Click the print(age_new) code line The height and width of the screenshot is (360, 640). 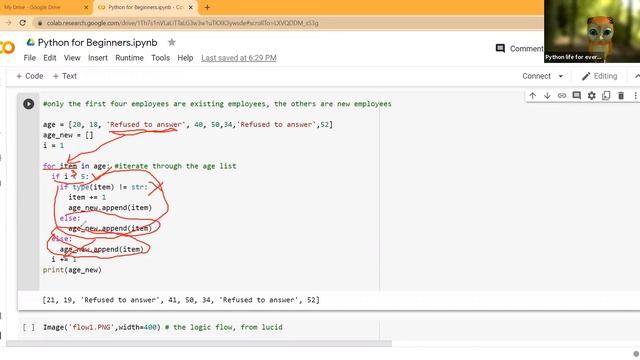(72, 270)
